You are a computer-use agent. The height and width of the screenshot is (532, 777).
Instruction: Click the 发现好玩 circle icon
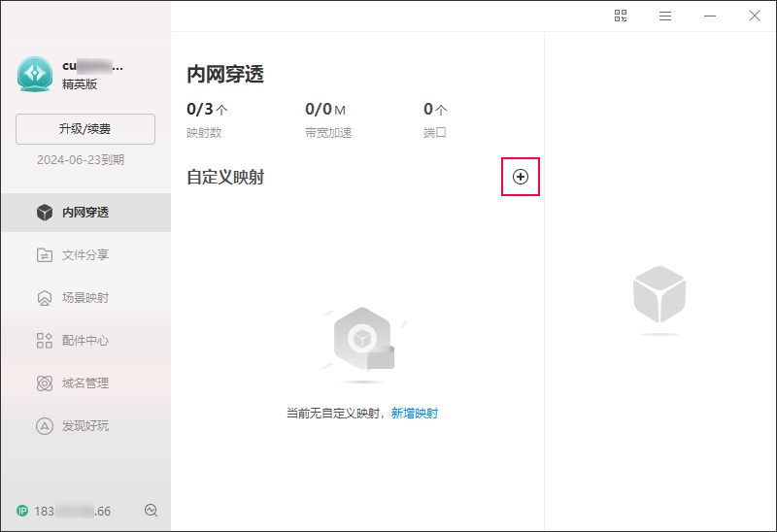(45, 426)
